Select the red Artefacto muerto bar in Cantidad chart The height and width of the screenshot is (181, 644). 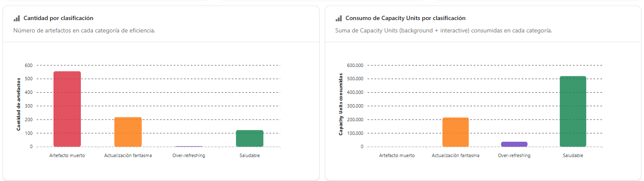tap(67, 109)
